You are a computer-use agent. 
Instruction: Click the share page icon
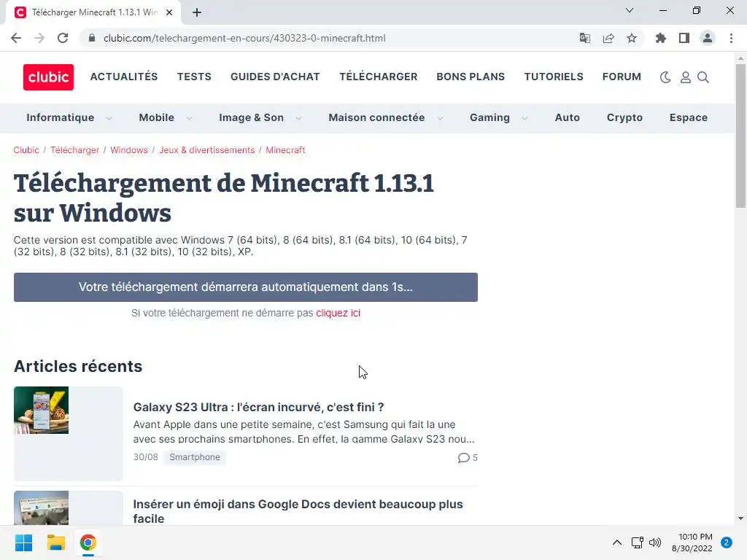[608, 38]
